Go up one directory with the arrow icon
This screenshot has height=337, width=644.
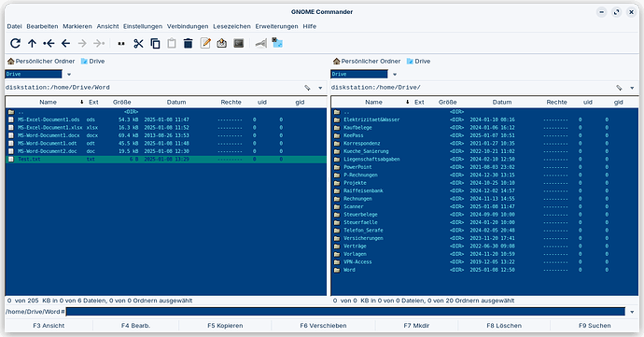coord(32,43)
